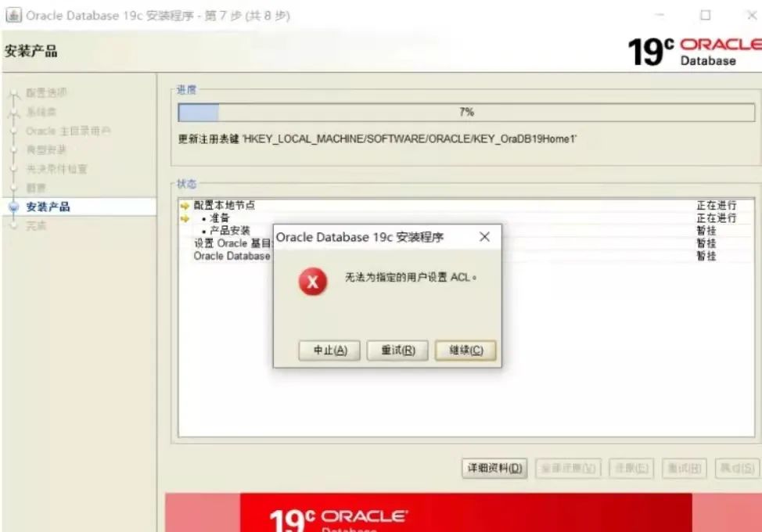Click the arrow icon beside 准备
The width and height of the screenshot is (762, 532).
pos(185,218)
